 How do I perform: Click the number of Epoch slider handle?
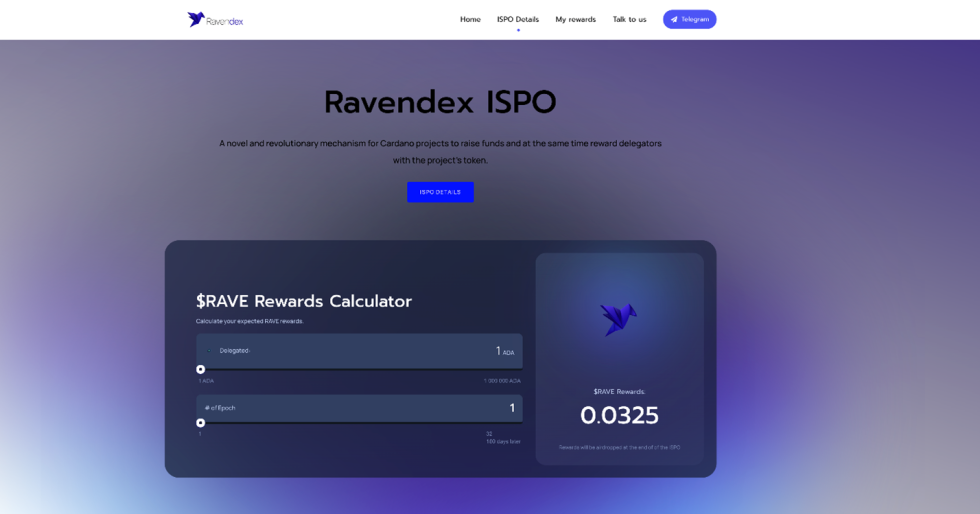pyautogui.click(x=201, y=423)
